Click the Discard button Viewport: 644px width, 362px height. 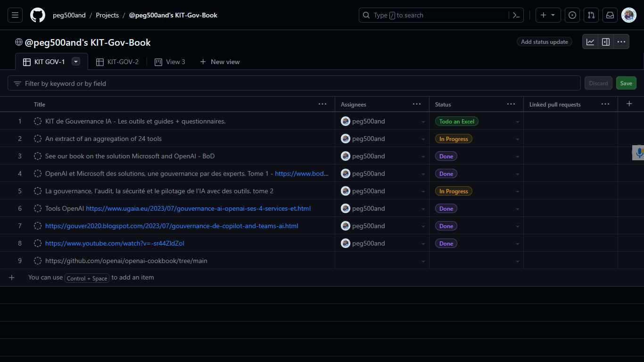(598, 83)
